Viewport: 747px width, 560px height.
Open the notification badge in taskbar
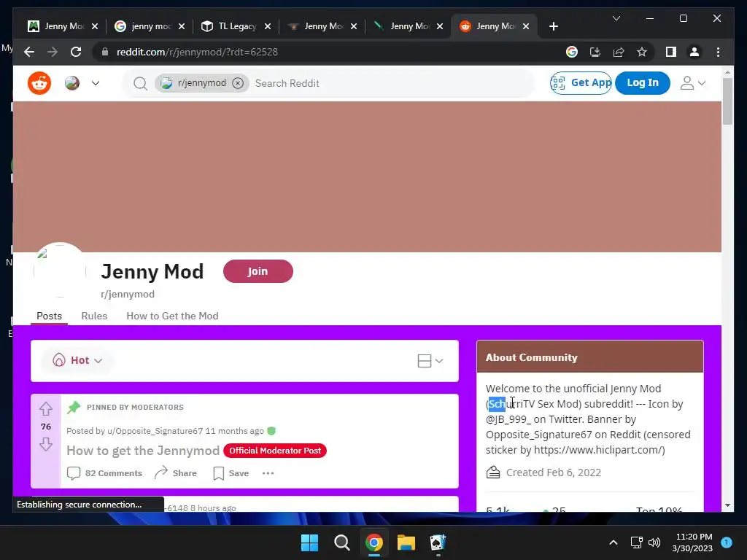point(727,542)
